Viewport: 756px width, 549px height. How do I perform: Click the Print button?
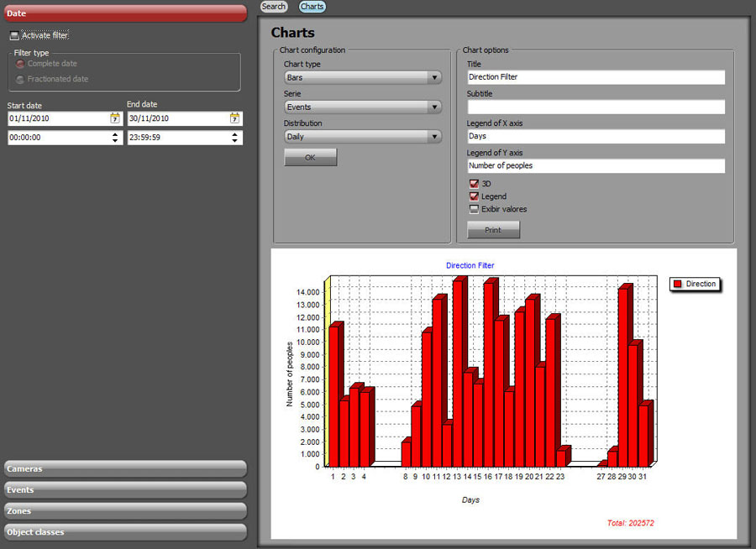[493, 230]
